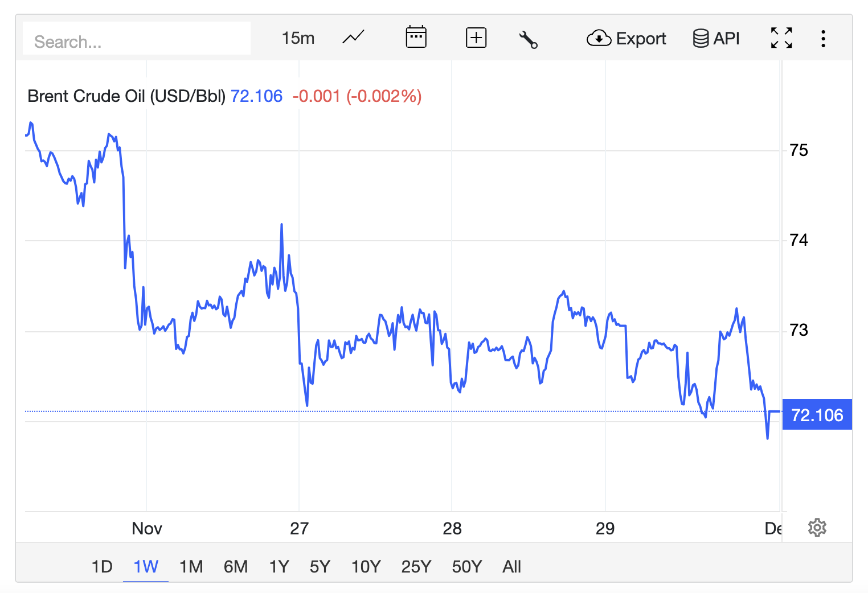This screenshot has height=593, width=868.
Task: Click the Search input field
Action: point(137,39)
